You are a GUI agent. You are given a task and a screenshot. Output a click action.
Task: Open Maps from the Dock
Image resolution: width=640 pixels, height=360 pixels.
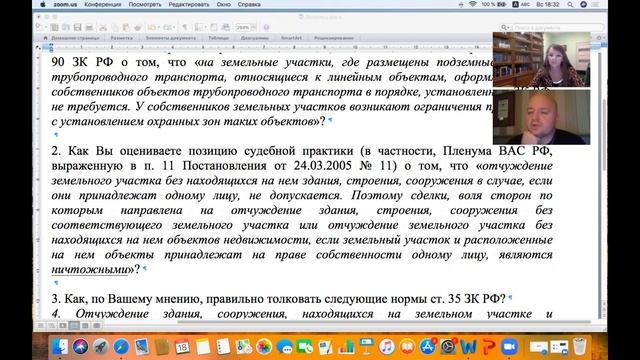click(x=244, y=347)
